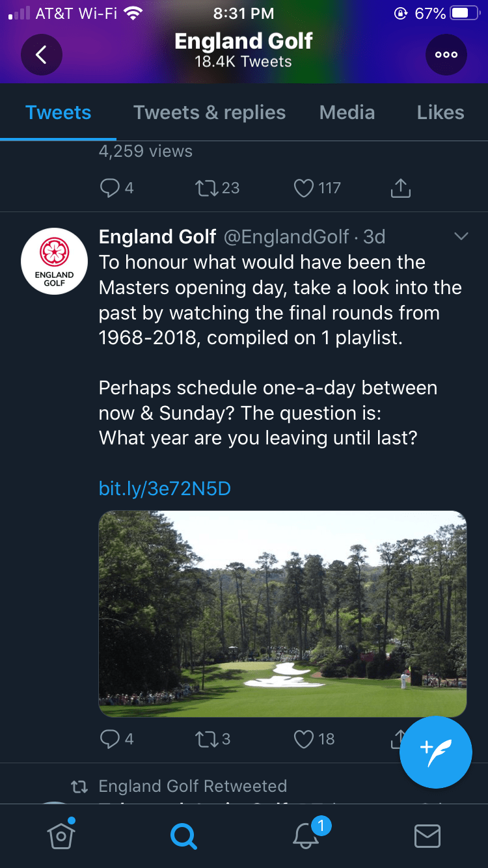488x868 pixels.
Task: Expand the chevron menu on England Golf tweet
Action: tap(461, 236)
